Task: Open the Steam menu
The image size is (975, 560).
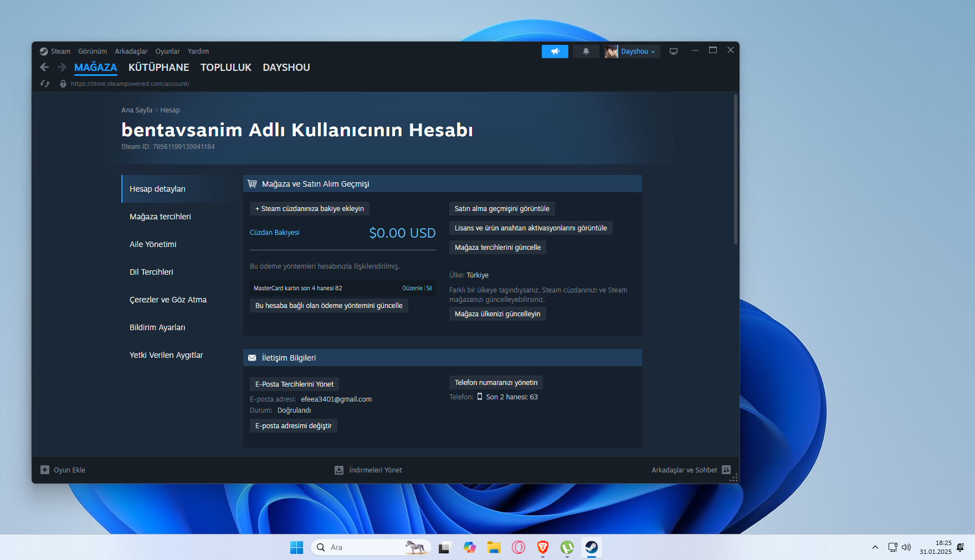Action: click(x=60, y=52)
